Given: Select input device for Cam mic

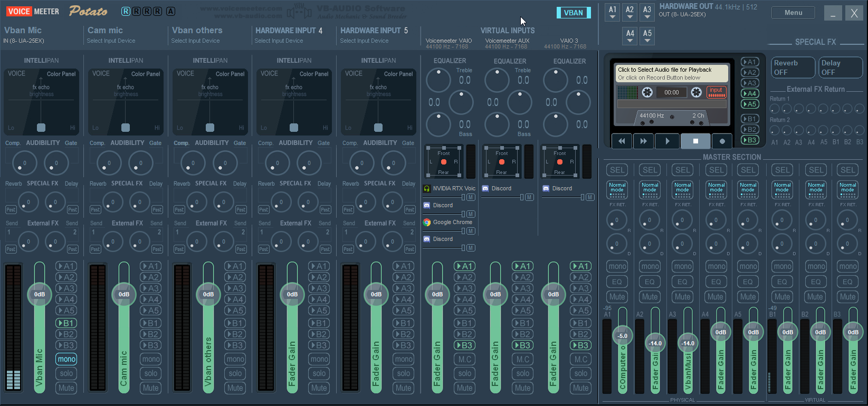Looking at the screenshot, I should 111,41.
